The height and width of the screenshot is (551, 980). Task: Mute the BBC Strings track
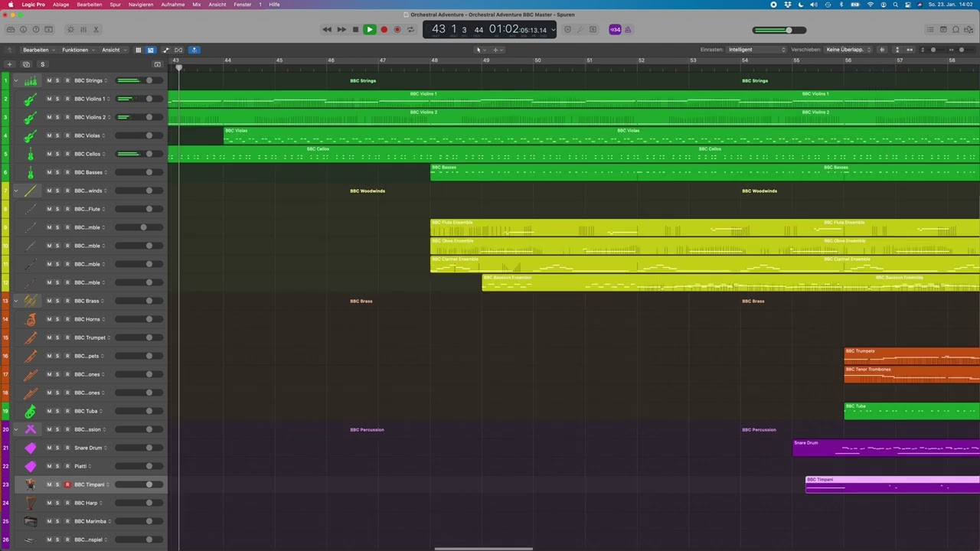coord(49,80)
